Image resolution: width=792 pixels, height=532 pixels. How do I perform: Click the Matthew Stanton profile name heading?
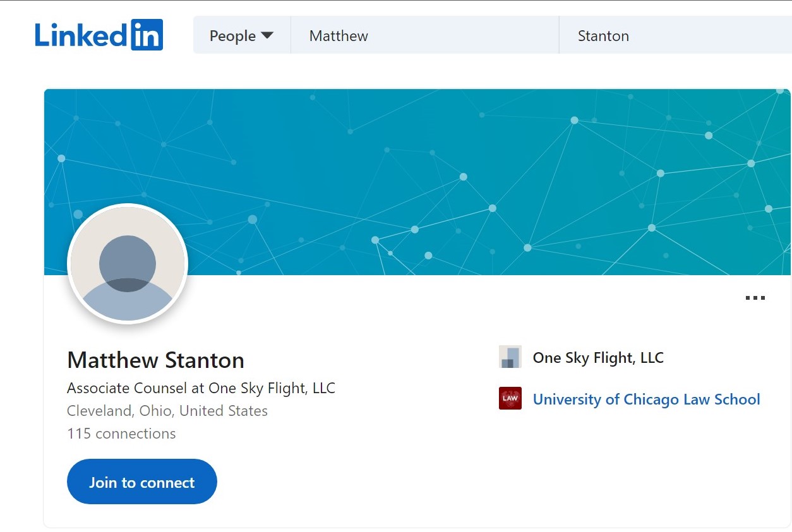coord(155,360)
